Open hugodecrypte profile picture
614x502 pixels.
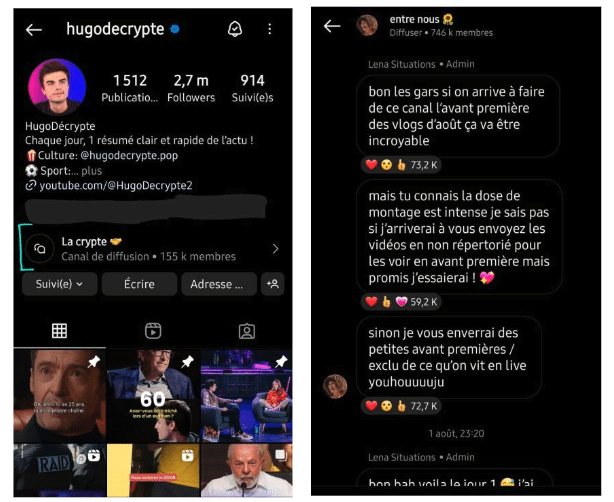click(57, 87)
